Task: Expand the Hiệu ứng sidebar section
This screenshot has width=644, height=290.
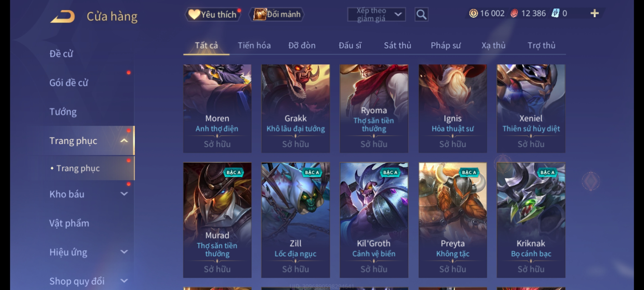Action: click(x=124, y=252)
